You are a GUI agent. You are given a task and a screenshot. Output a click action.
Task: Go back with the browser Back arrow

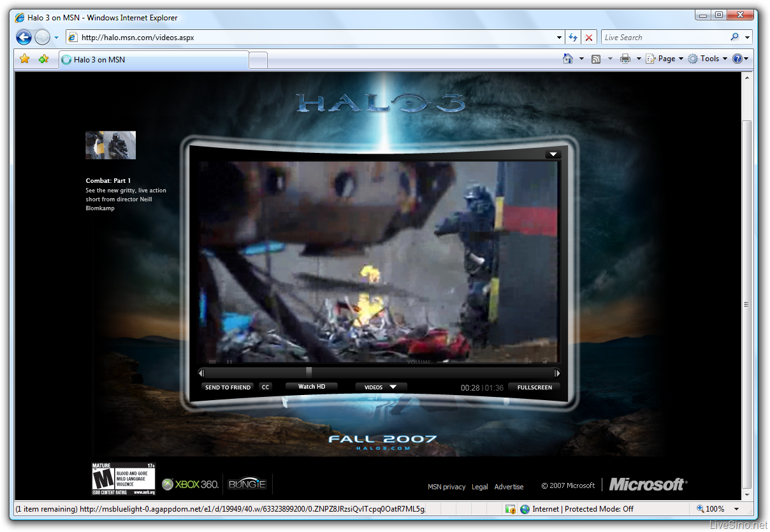[x=24, y=37]
